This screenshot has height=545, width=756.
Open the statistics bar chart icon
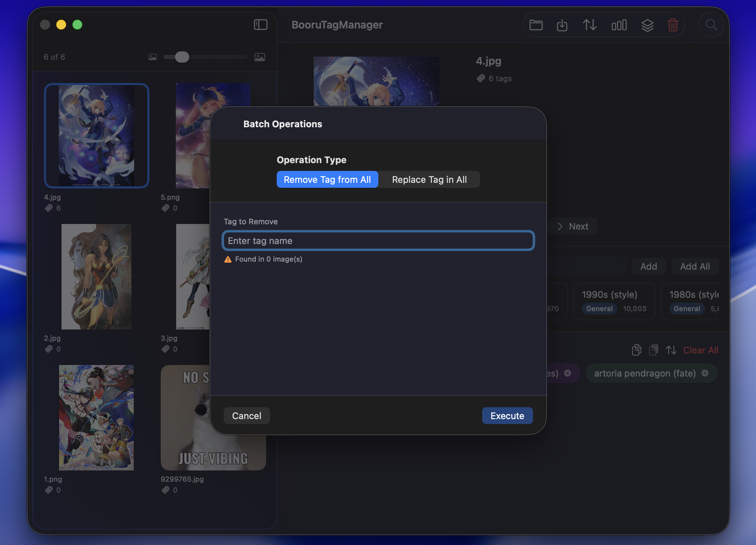pos(619,25)
